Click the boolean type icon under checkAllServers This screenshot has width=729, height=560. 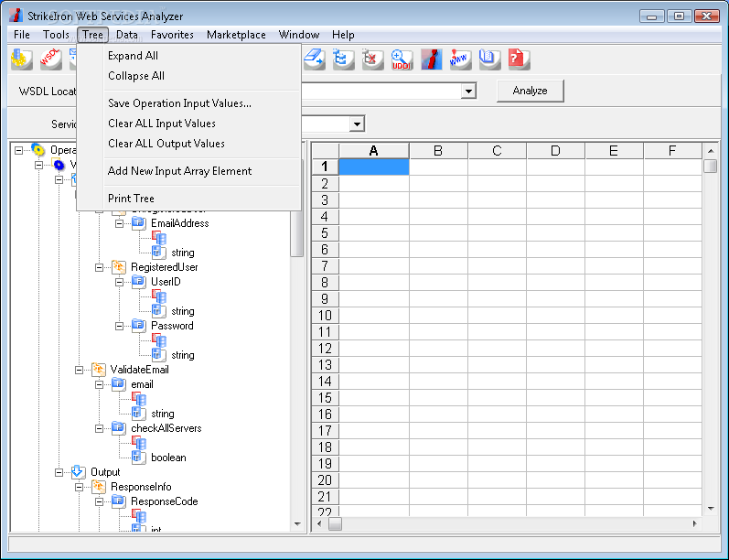pos(138,458)
